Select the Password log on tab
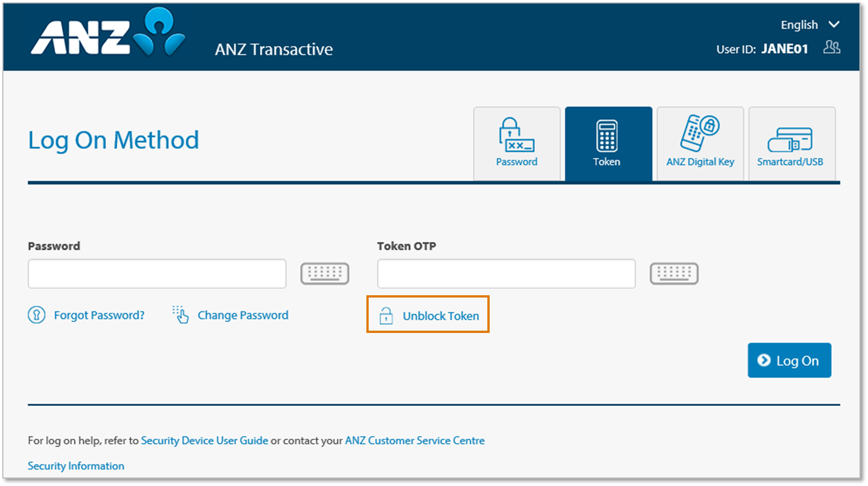 [517, 143]
